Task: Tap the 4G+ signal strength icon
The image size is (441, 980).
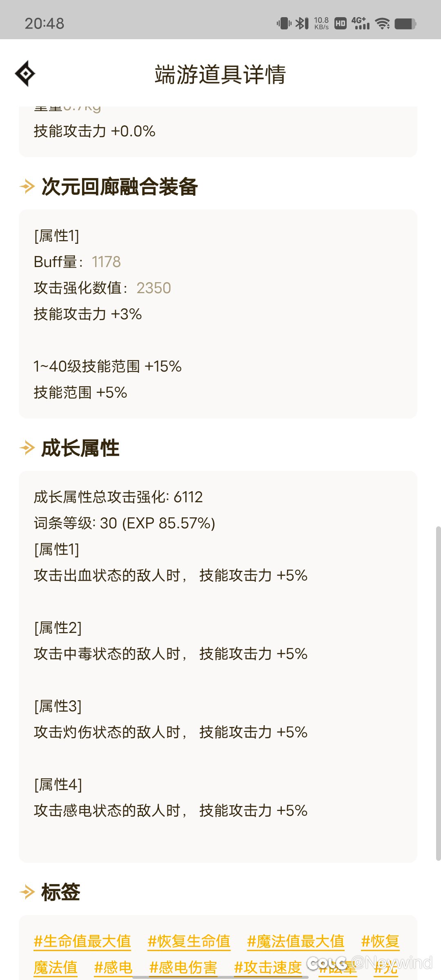Action: coord(361,23)
